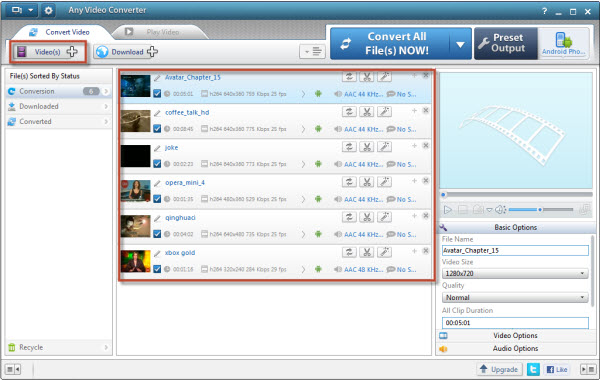Open the settings gear in title bar
600x380 pixels.
coord(48,10)
